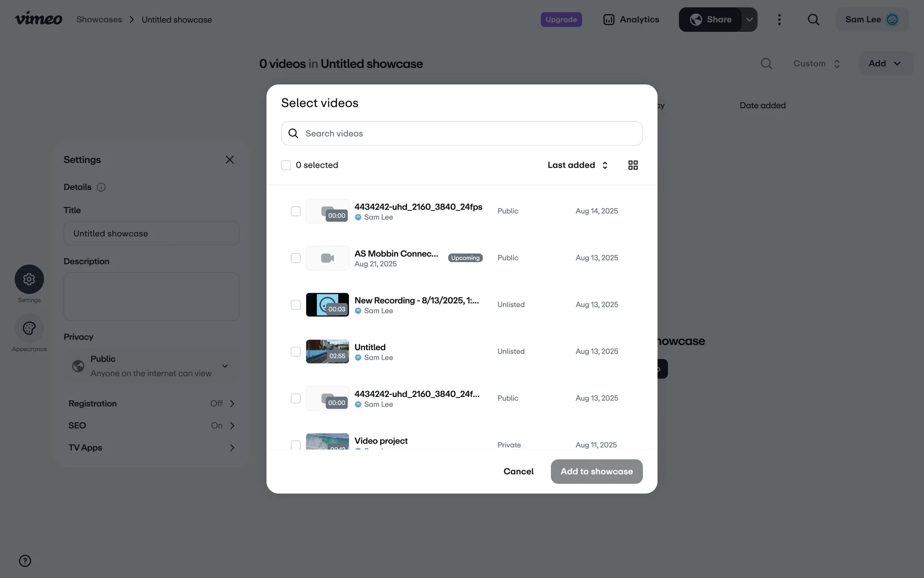
Task: Check the select-all '0 selected' checkbox
Action: [x=286, y=165]
